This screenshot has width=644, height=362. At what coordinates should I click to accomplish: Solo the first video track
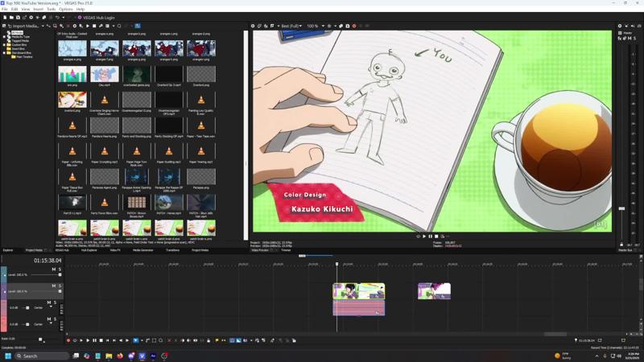(60, 269)
